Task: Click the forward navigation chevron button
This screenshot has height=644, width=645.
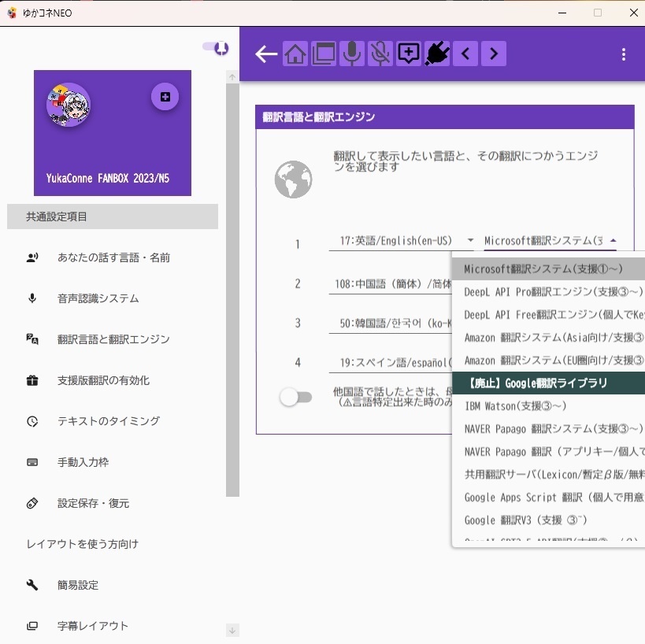Action: click(494, 54)
